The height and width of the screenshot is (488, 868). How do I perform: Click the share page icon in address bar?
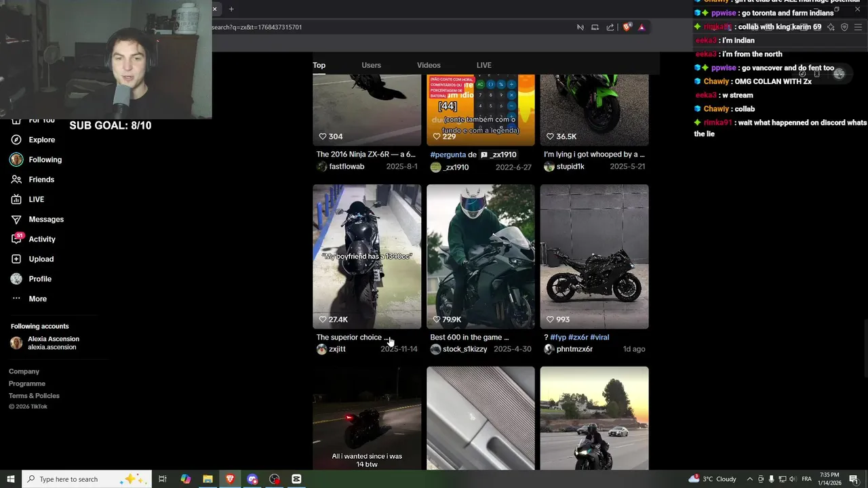pyautogui.click(x=610, y=27)
